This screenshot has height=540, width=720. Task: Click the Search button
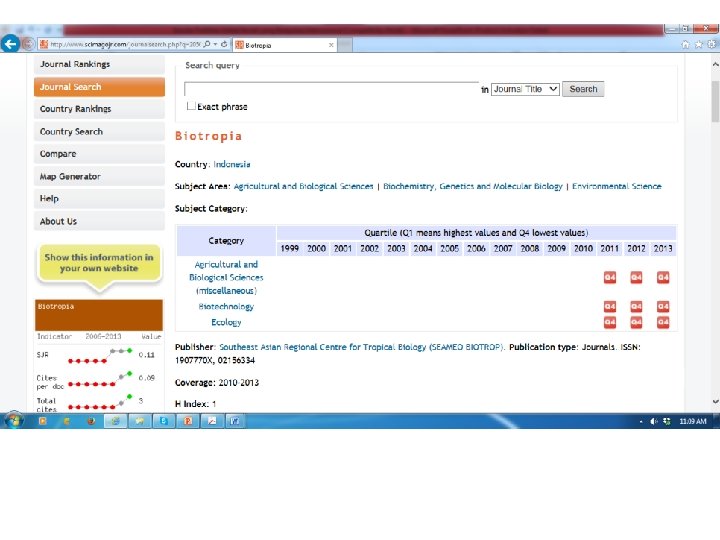[583, 89]
